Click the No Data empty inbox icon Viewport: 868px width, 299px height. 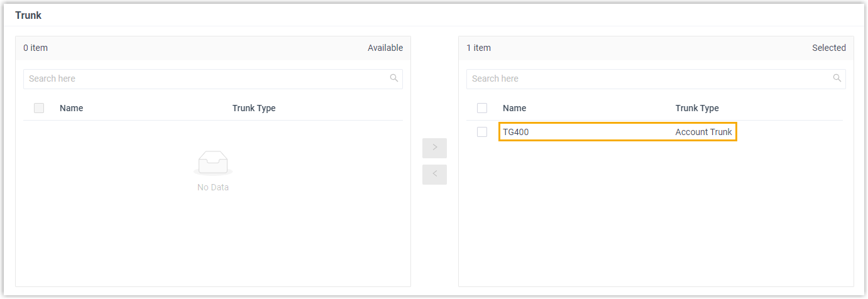pos(213,163)
